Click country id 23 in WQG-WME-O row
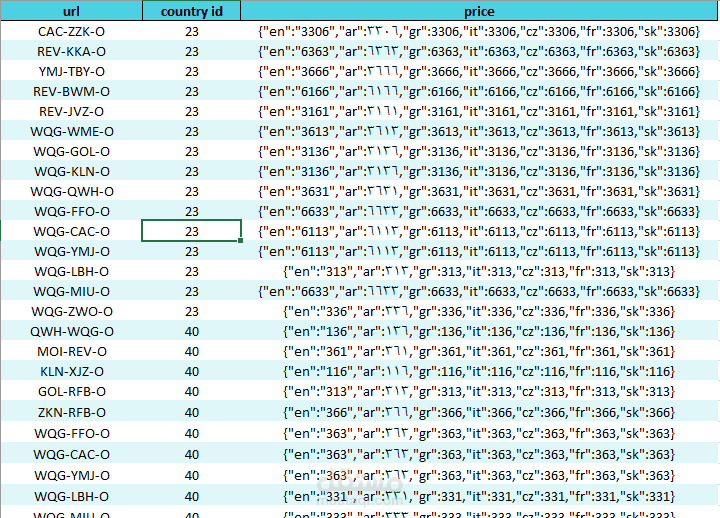This screenshot has height=518, width=720. coord(191,131)
